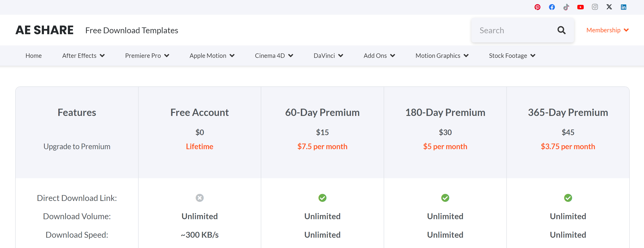Viewport: 644px width, 248px height.
Task: Click the search magnifier icon
Action: (x=561, y=30)
